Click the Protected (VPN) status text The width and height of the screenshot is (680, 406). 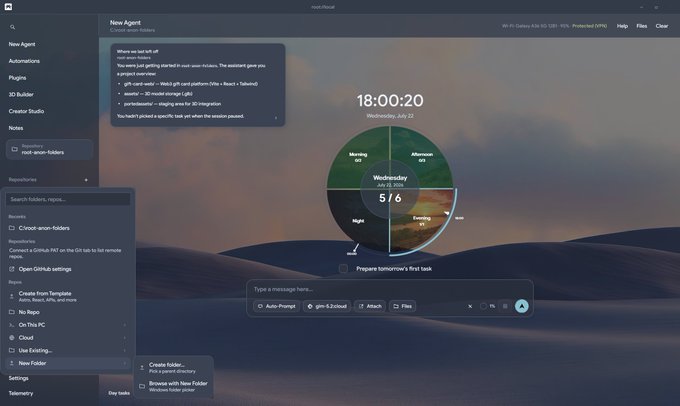click(589, 26)
